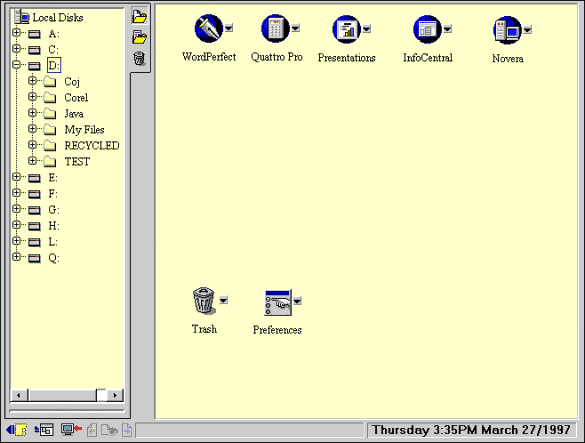Open the Trash can icon on desktop
Image resolution: width=585 pixels, height=443 pixels.
pyautogui.click(x=204, y=300)
